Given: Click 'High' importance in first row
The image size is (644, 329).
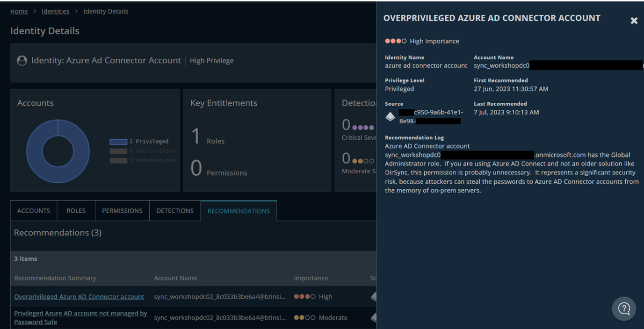Looking at the screenshot, I should [313, 297].
